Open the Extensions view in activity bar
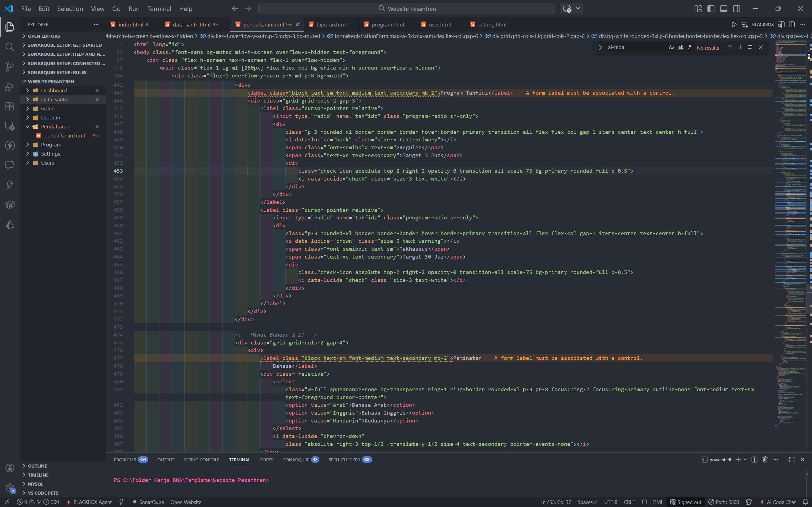 pyautogui.click(x=10, y=106)
